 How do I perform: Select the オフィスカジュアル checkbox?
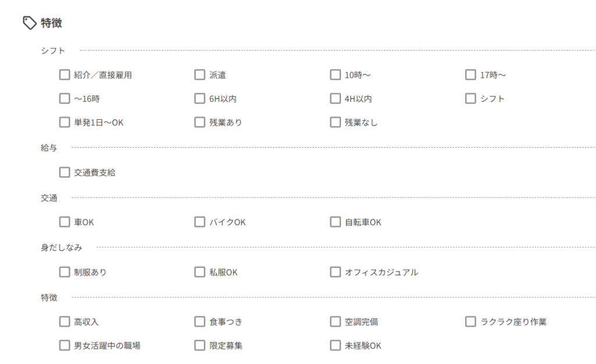(335, 272)
